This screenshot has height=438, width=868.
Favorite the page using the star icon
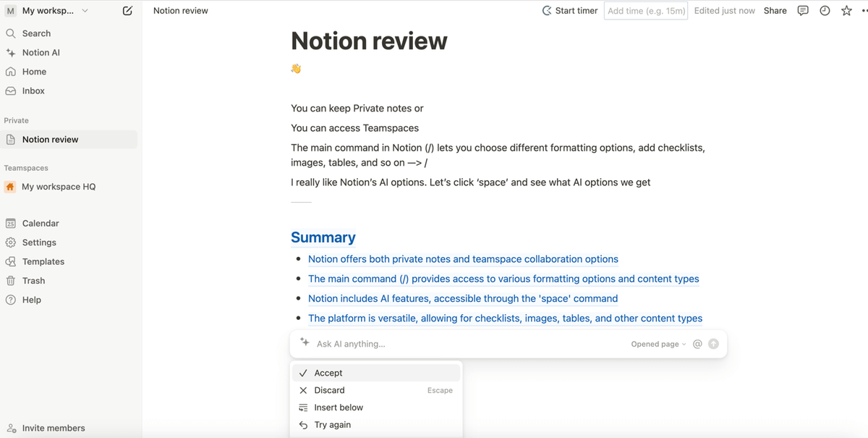pos(846,10)
